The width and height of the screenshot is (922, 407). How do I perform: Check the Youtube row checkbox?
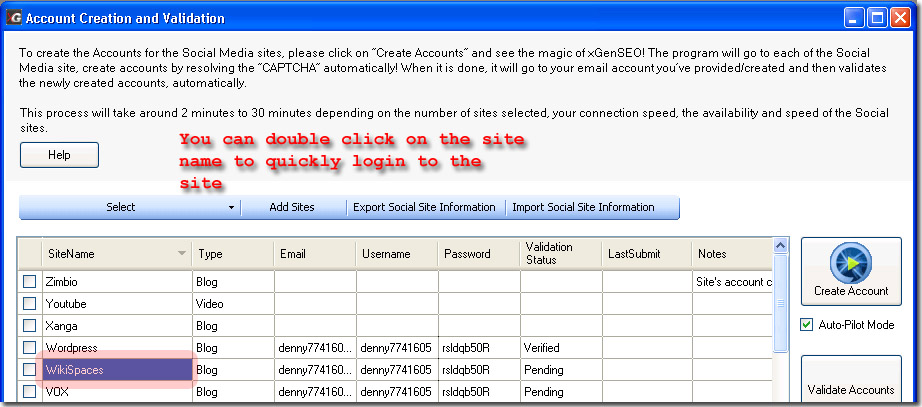[30, 304]
